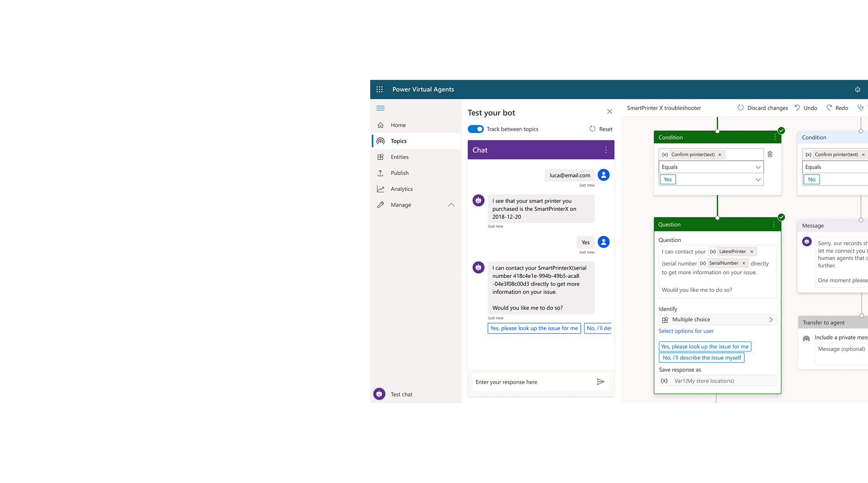This screenshot has width=868, height=483.
Task: Click the Question text editing area
Action: click(717, 271)
